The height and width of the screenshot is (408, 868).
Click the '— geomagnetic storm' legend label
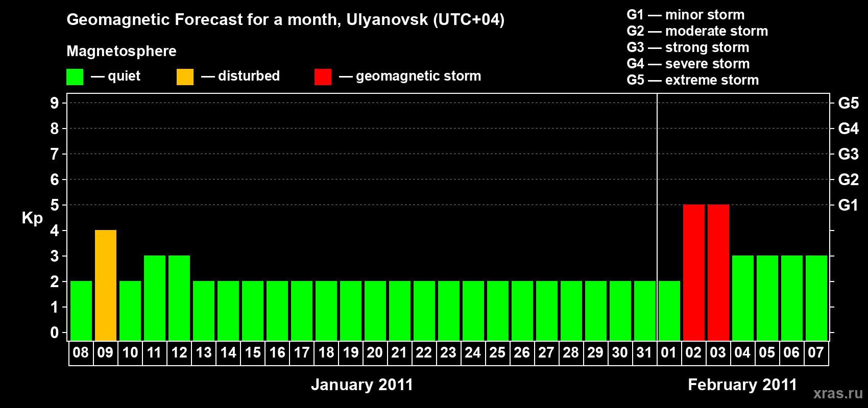tap(410, 76)
